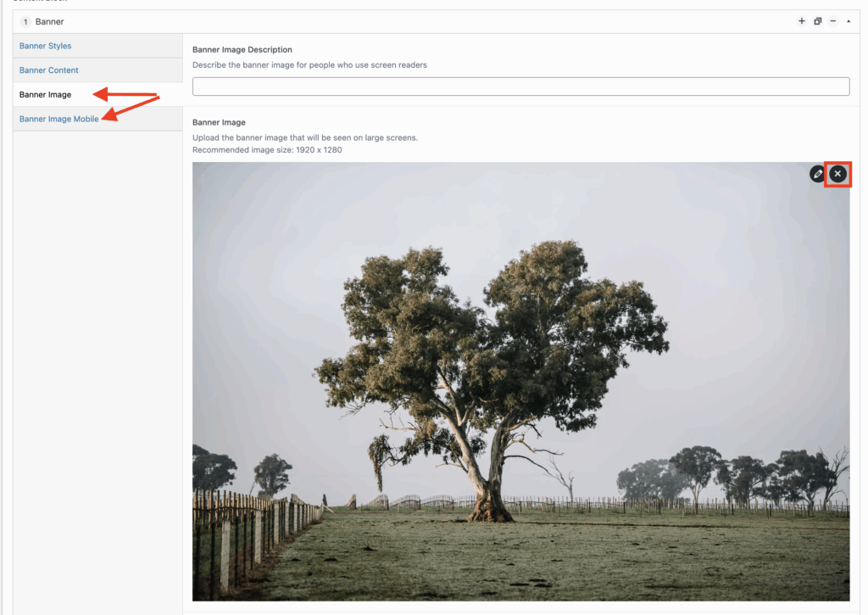Screen dimensions: 868x615
Task: Click the large screens upload instruction text
Action: point(305,138)
